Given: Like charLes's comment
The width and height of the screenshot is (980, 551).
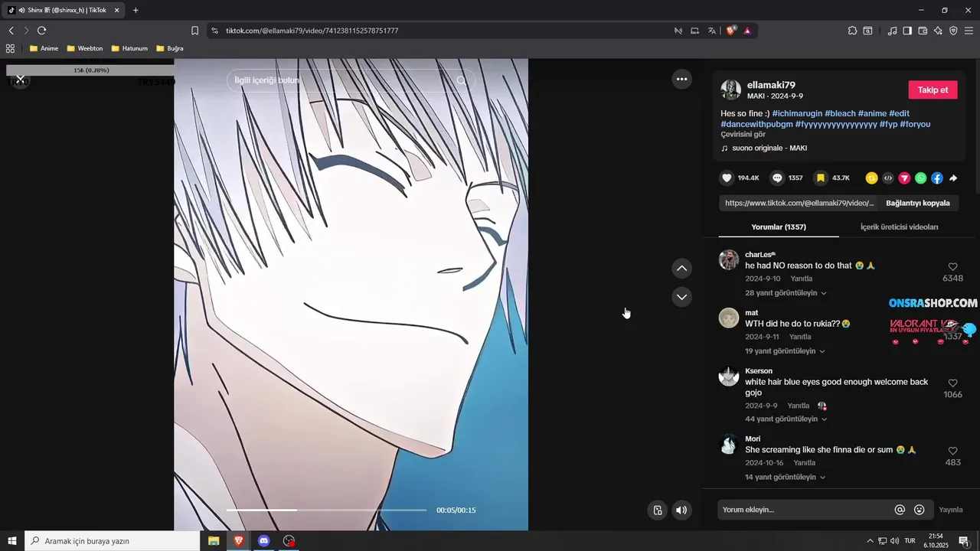Looking at the screenshot, I should point(953,267).
